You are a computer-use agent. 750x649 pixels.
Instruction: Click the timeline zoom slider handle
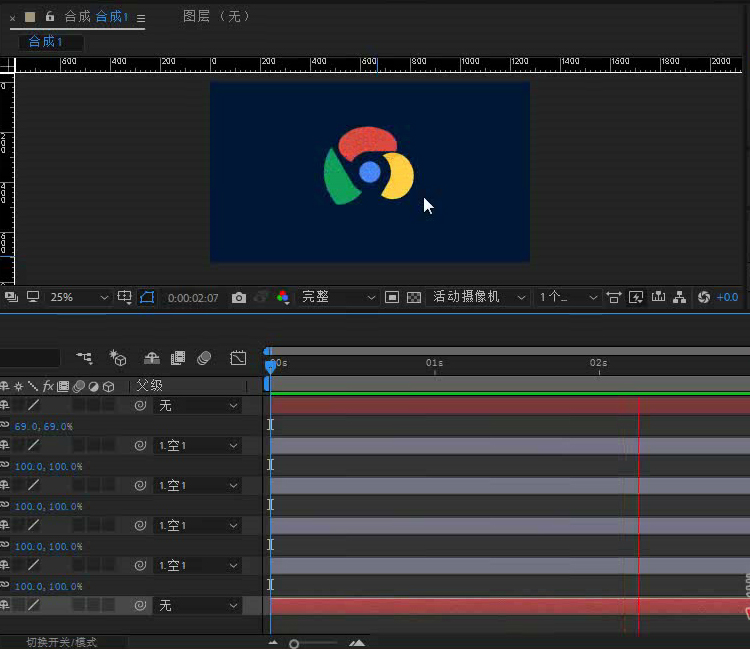pos(294,644)
